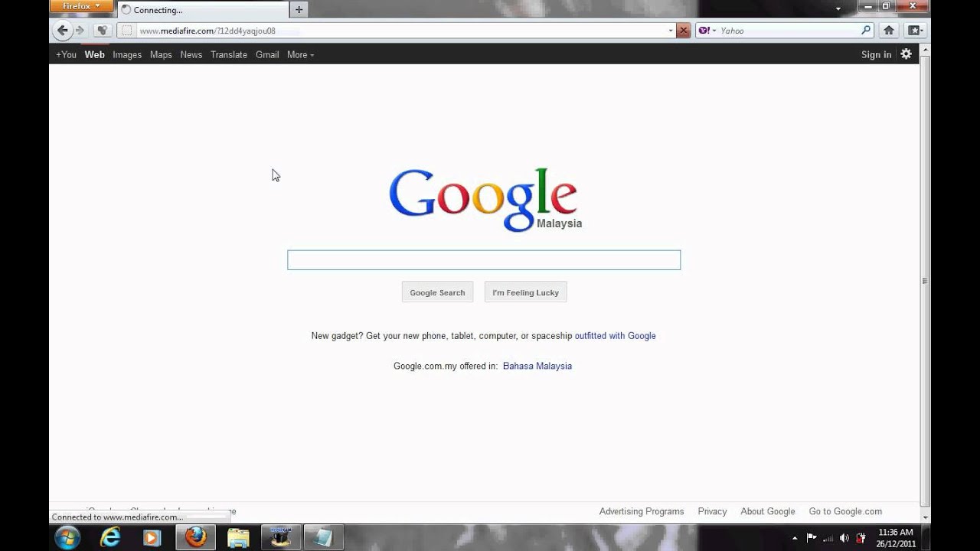
Task: Open the black hat app in taskbar
Action: point(281,537)
